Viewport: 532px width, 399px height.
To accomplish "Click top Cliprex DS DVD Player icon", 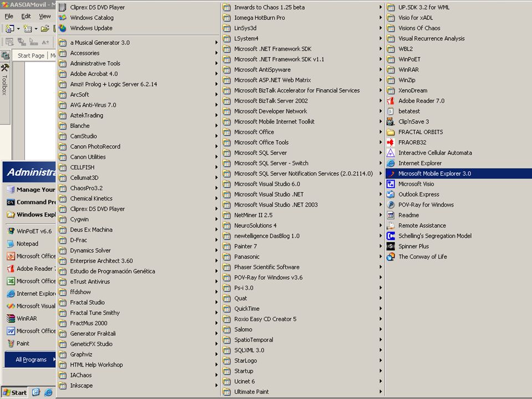I will 63,7.
